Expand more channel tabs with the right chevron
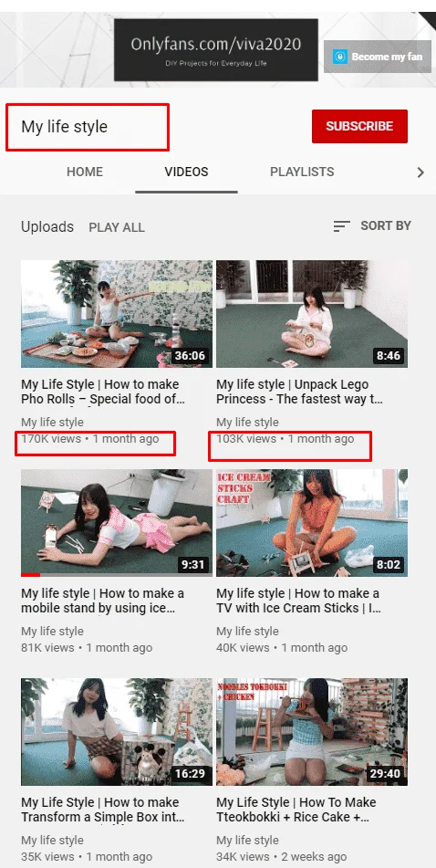 pos(420,173)
